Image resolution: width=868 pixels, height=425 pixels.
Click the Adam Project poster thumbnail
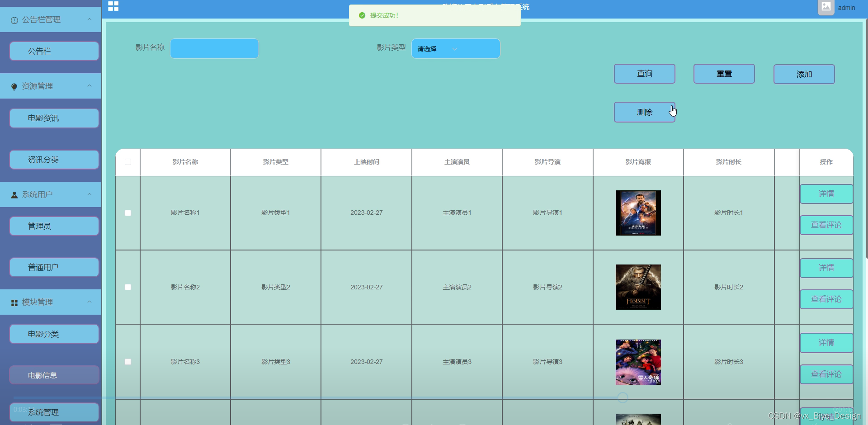click(638, 213)
